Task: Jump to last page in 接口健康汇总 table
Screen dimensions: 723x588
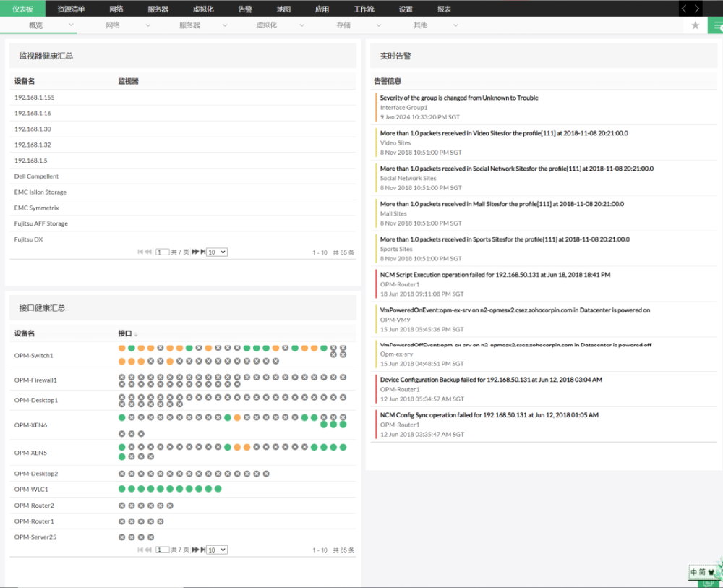Action: tap(202, 550)
